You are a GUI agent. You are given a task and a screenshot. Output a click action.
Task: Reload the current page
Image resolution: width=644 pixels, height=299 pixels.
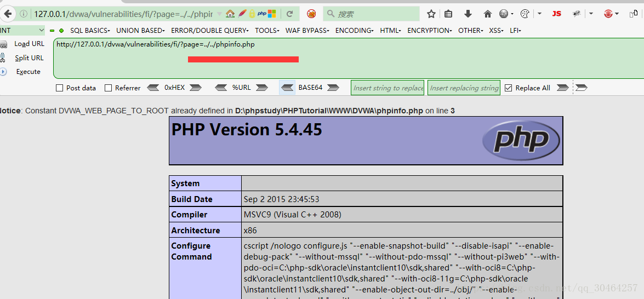point(290,14)
